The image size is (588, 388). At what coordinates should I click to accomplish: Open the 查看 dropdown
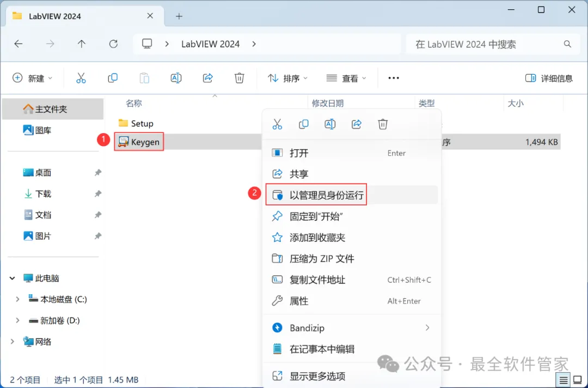click(346, 78)
